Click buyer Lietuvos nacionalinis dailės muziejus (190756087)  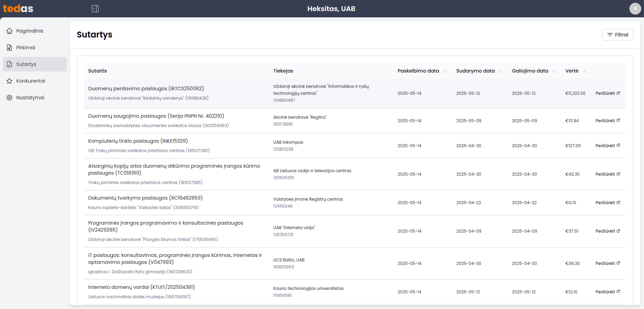139,297
